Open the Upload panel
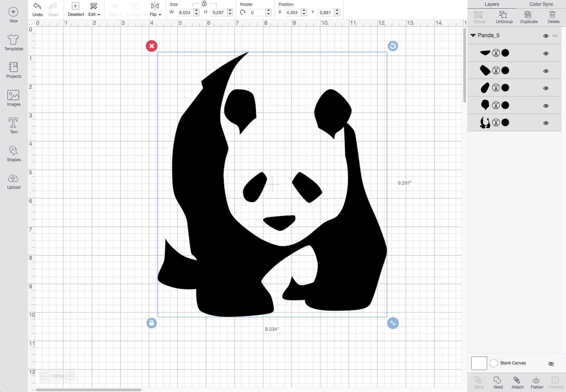Viewport: 566px width, 392px height. pyautogui.click(x=13, y=181)
